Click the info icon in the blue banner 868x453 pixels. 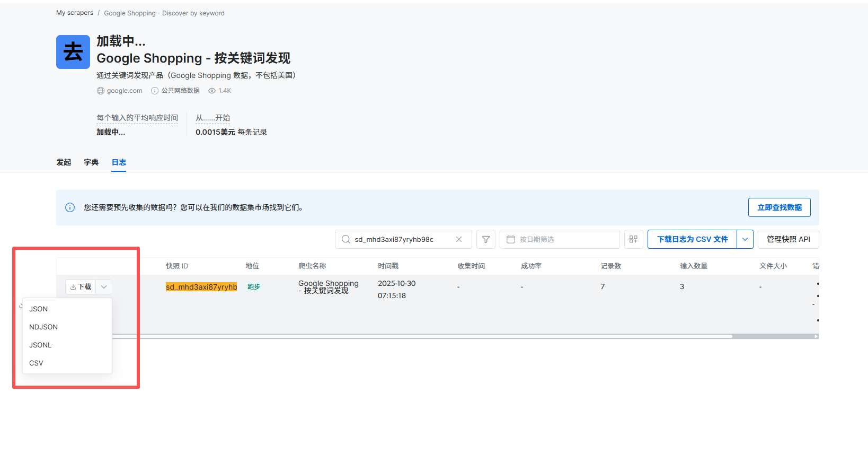pyautogui.click(x=70, y=207)
